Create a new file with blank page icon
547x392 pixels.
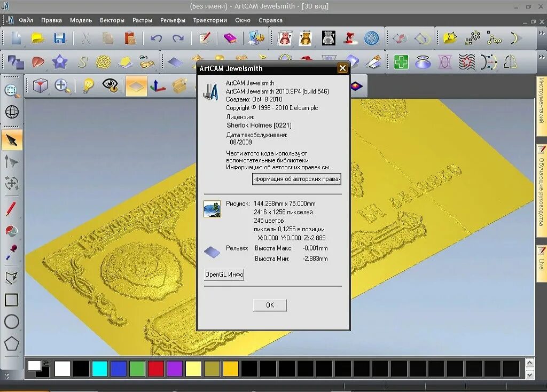click(x=17, y=38)
